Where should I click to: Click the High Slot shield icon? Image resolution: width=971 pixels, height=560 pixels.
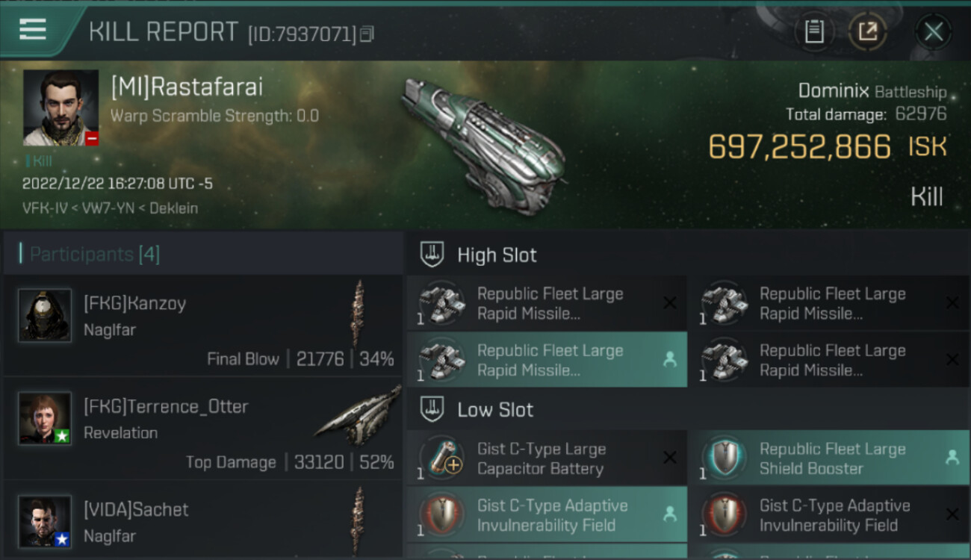[x=432, y=255]
